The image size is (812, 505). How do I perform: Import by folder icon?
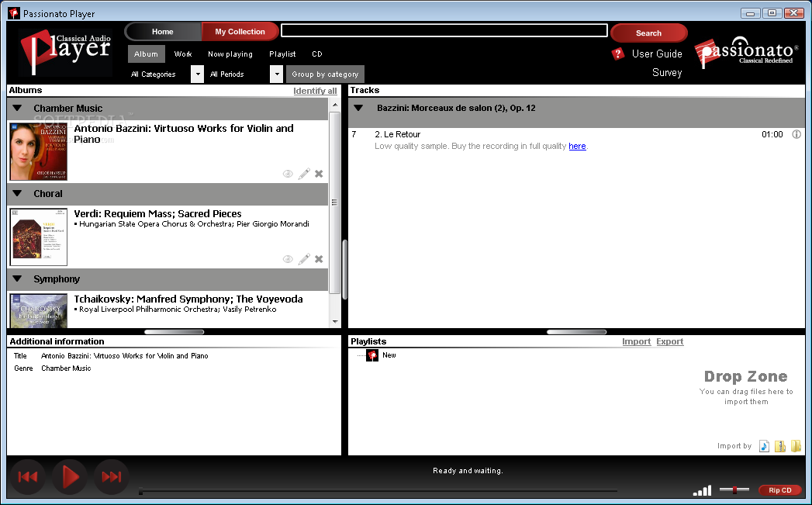click(x=796, y=445)
